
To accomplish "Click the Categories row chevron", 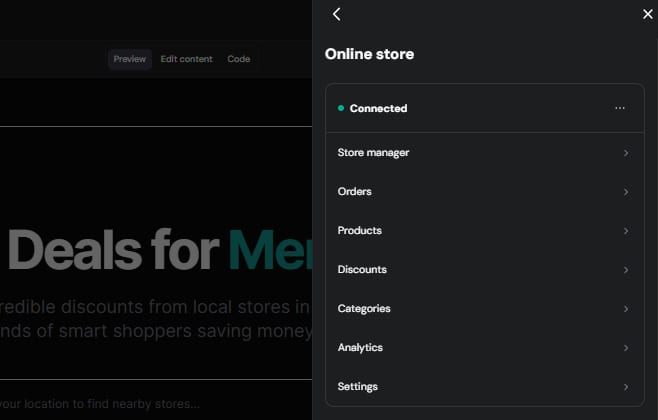I will click(626, 309).
